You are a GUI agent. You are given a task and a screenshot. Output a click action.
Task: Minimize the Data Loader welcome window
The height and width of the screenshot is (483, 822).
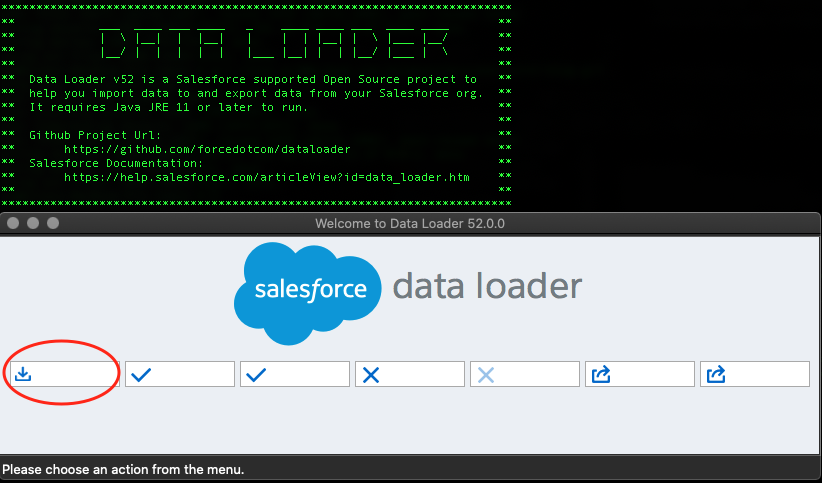(34, 223)
